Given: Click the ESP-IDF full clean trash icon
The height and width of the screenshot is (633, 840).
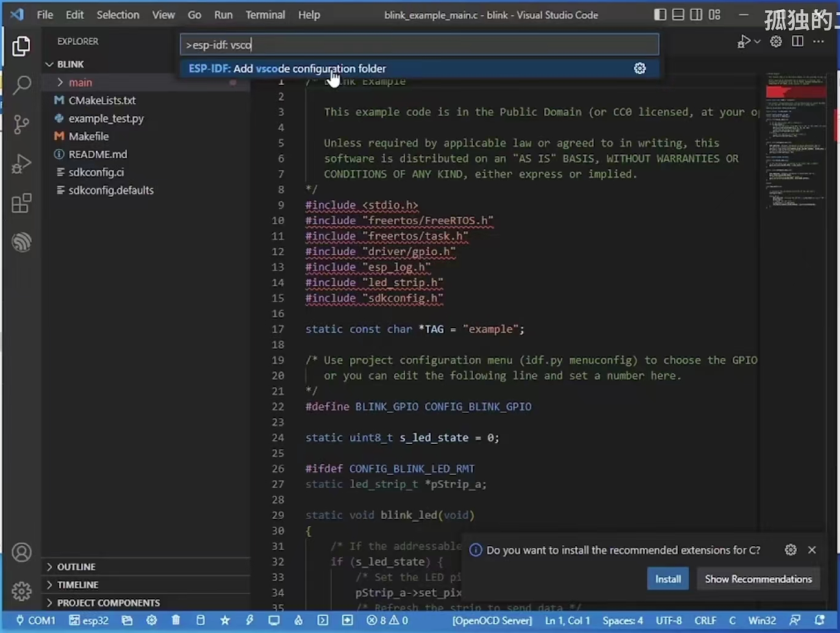Looking at the screenshot, I should [176, 620].
